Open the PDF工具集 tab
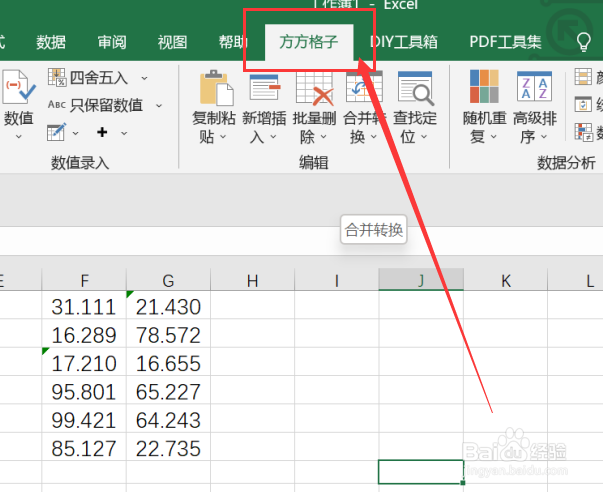603x492 pixels. coord(505,42)
